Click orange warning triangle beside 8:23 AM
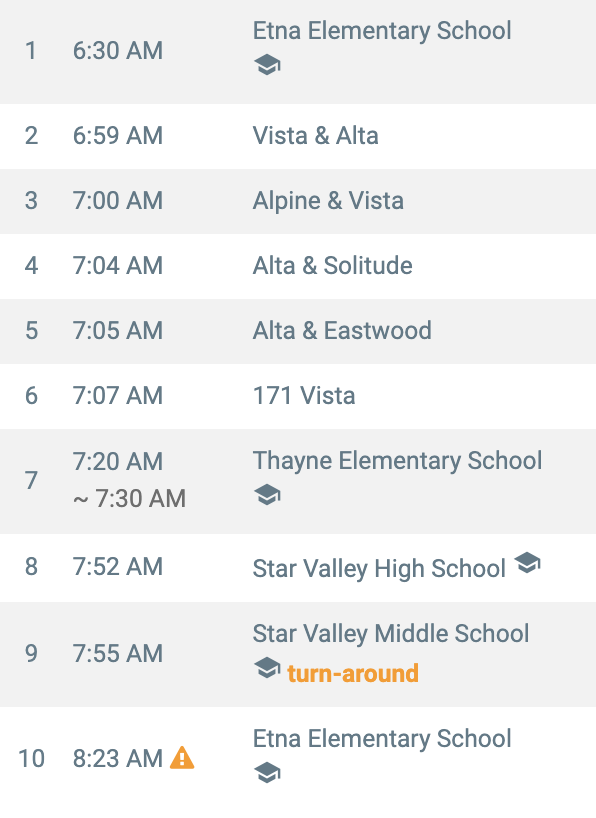Image resolution: width=596 pixels, height=818 pixels. point(182,758)
